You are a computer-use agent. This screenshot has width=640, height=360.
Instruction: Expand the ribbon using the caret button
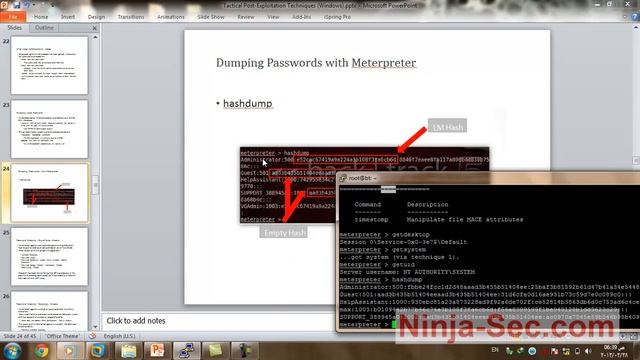coord(625,17)
